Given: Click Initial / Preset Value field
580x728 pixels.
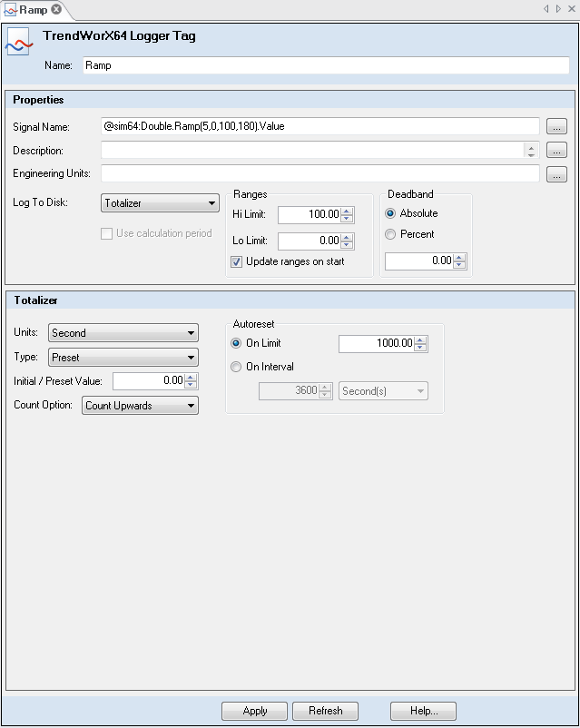Looking at the screenshot, I should tap(149, 381).
